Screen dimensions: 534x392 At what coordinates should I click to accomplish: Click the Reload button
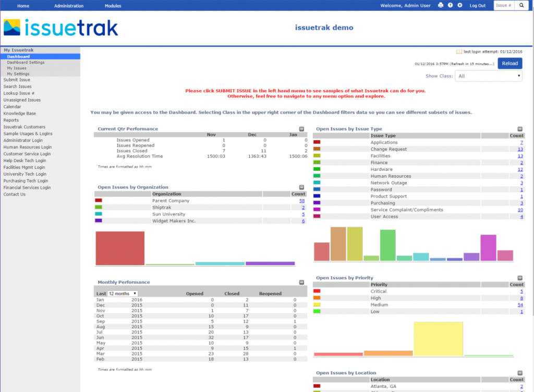pos(510,63)
